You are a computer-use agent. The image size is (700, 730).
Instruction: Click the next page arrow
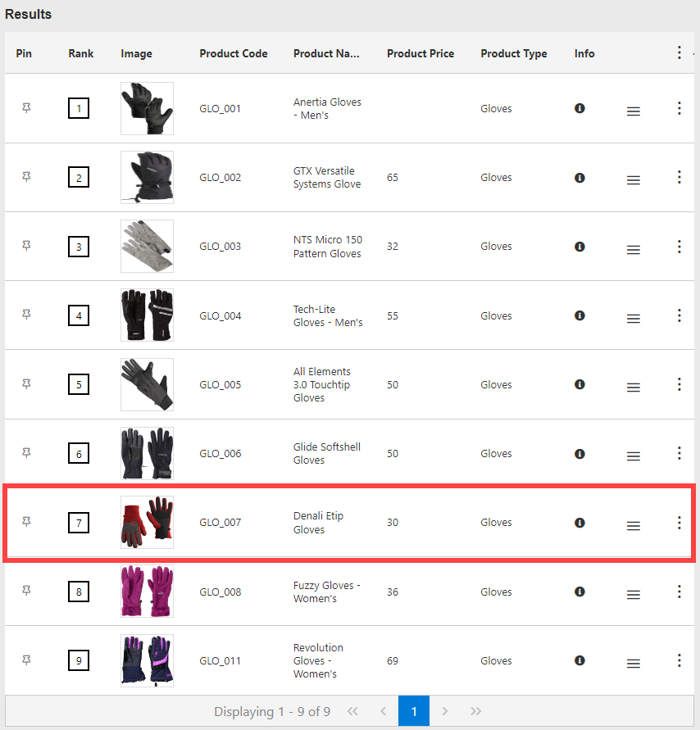pyautogui.click(x=444, y=711)
